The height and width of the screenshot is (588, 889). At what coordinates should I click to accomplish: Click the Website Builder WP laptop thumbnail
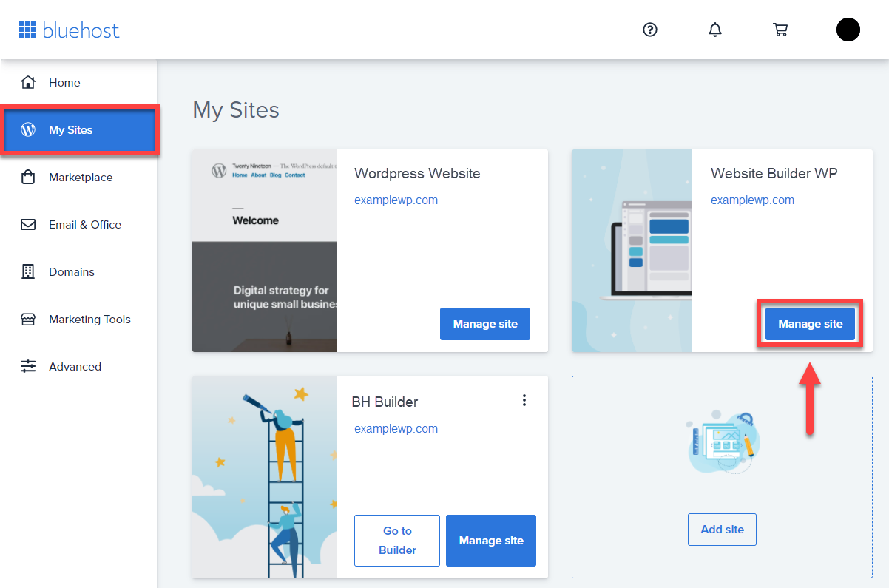[x=632, y=251]
